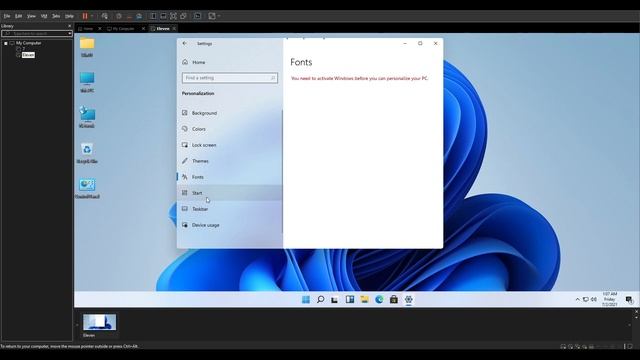This screenshot has width=640, height=360.
Task: Open the Device usage settings page
Action: (229, 225)
